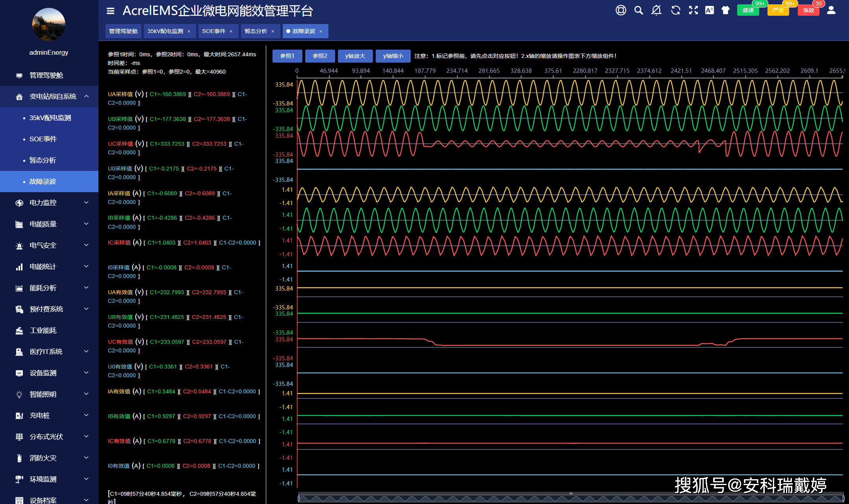Click 电气安全 sidebar icon
Screen dimensions: 849x504
[x=19, y=246]
